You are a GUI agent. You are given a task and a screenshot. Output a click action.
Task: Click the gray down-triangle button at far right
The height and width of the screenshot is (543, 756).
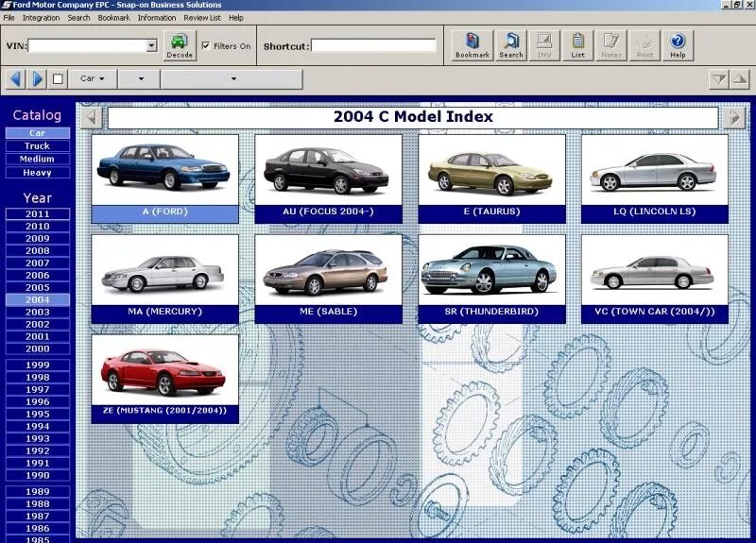[718, 79]
